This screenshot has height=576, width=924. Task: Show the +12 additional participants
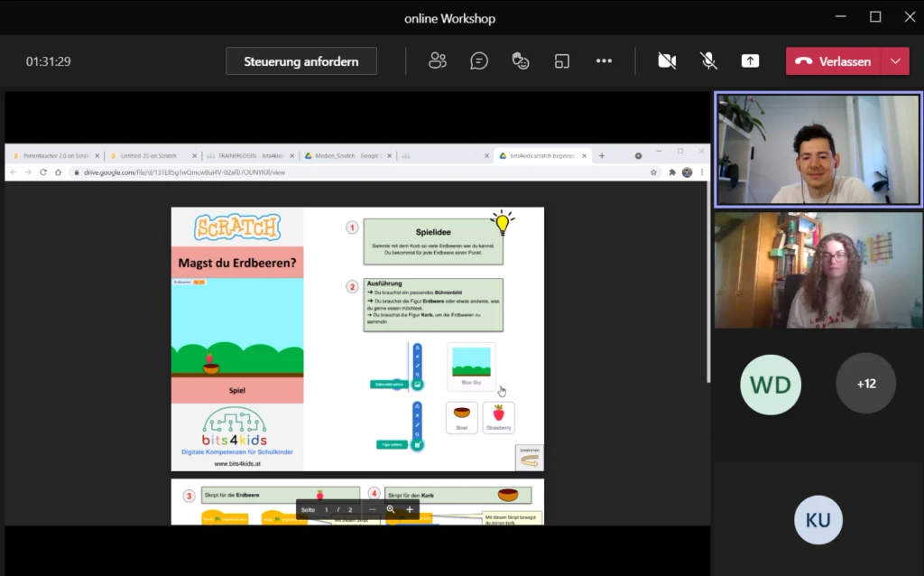(865, 384)
